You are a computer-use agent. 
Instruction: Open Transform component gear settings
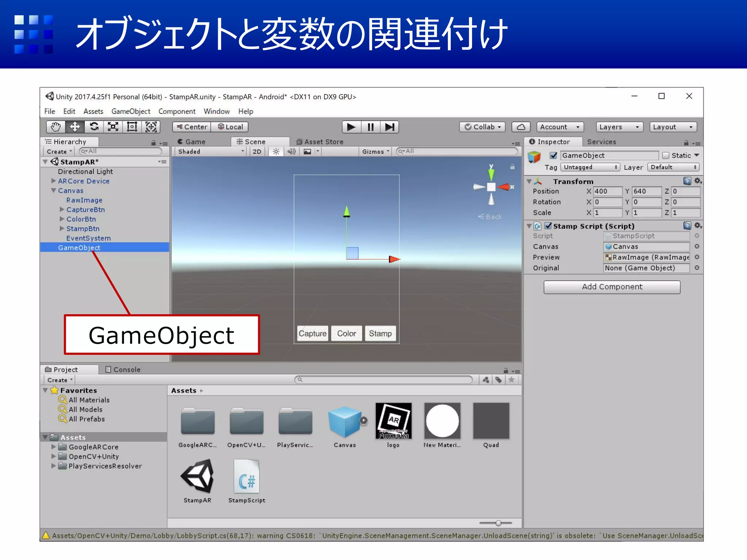tap(698, 181)
